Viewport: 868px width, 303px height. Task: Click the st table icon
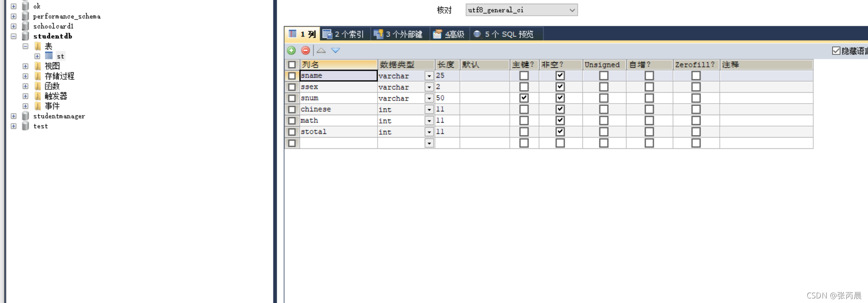tap(49, 56)
